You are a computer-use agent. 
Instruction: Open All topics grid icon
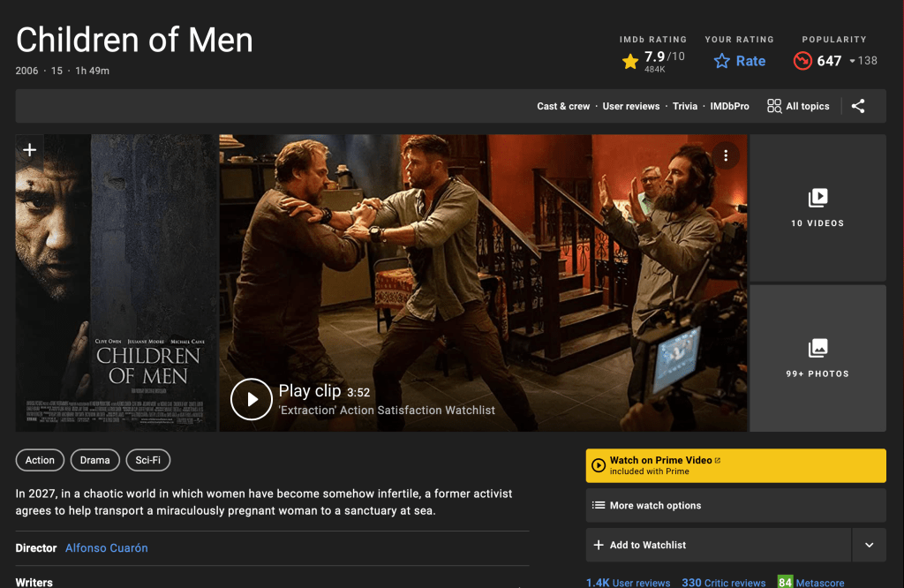click(x=774, y=106)
